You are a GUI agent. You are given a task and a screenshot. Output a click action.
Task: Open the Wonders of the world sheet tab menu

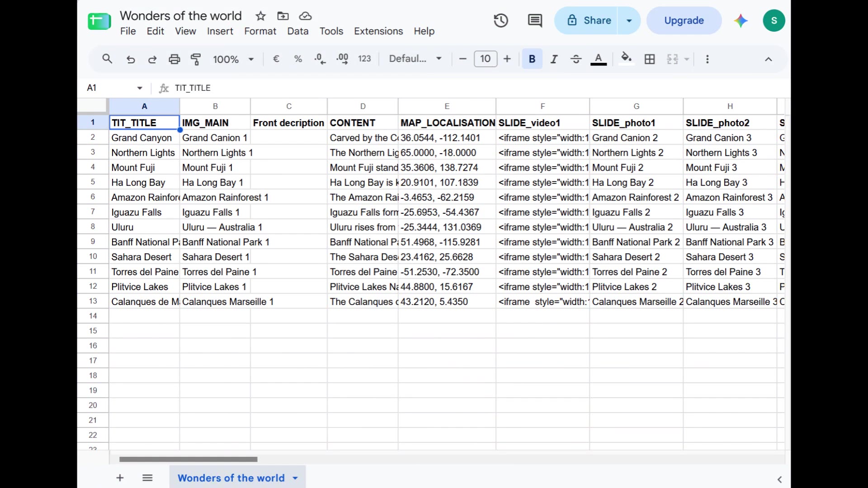[295, 478]
